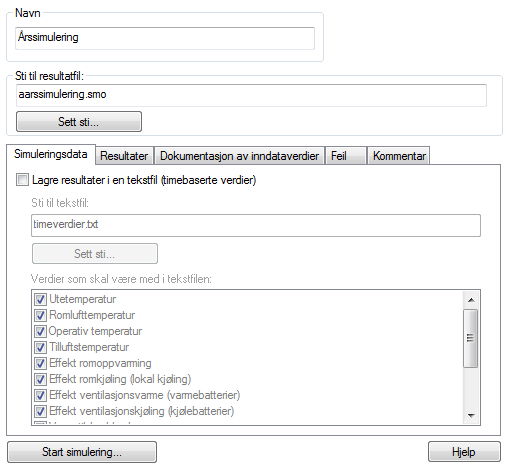Image resolution: width=506 pixels, height=469 pixels.
Task: Switch to the Resultater tab
Action: click(x=124, y=156)
